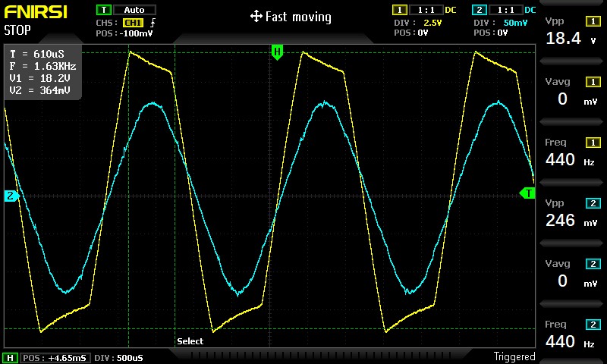Click the rising edge trigger icon
This screenshot has width=607, height=364.
(x=153, y=23)
